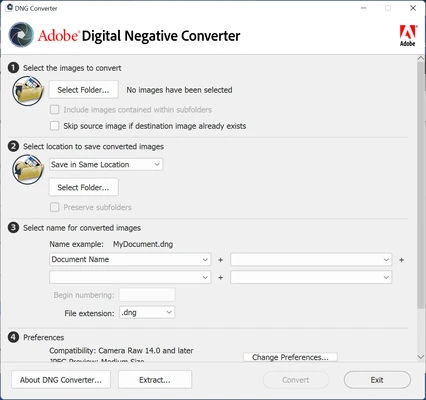Click Select Folder button under step 1
Image resolution: width=426 pixels, height=400 pixels.
point(83,90)
